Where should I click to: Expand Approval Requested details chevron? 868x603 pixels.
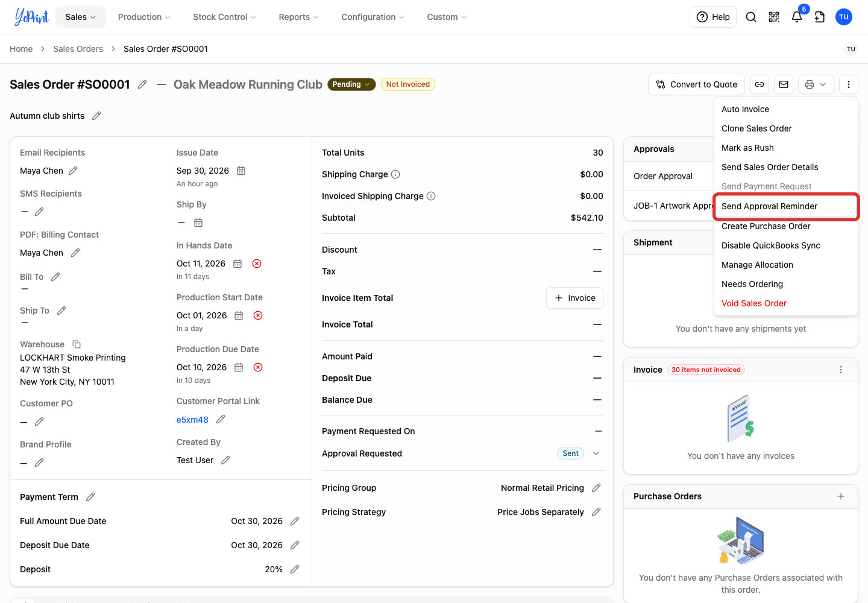coord(596,453)
